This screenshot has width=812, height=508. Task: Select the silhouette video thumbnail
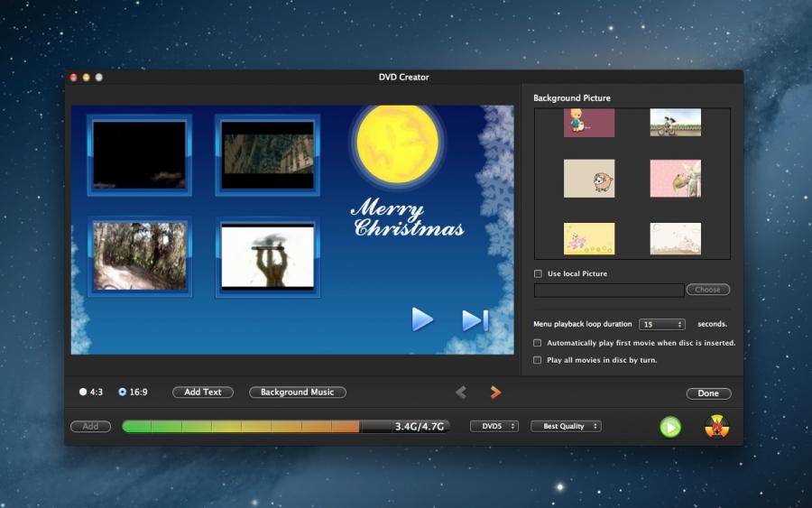click(268, 256)
